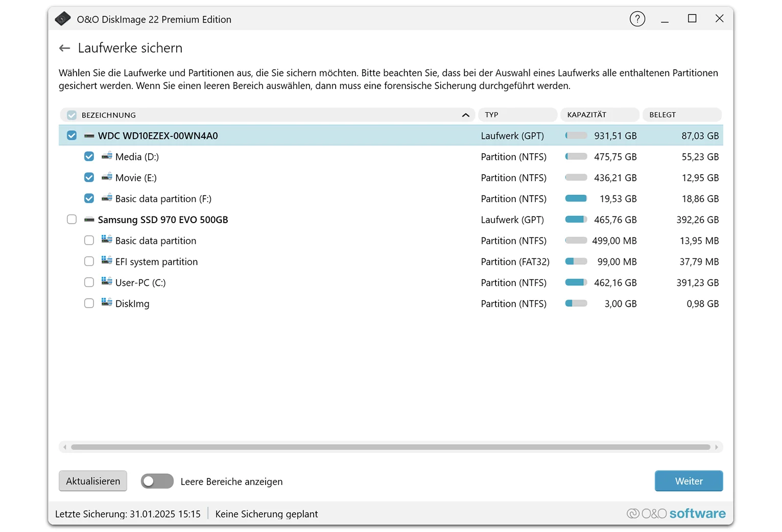Screen dimensions: 782x532
Task: Click the Media (D:) partition icon
Action: tap(107, 156)
